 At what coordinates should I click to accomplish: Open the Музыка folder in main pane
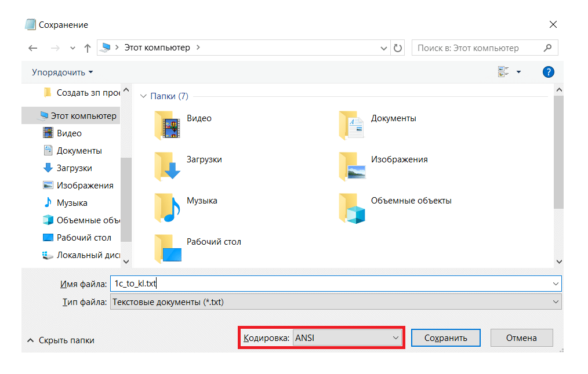click(x=168, y=206)
